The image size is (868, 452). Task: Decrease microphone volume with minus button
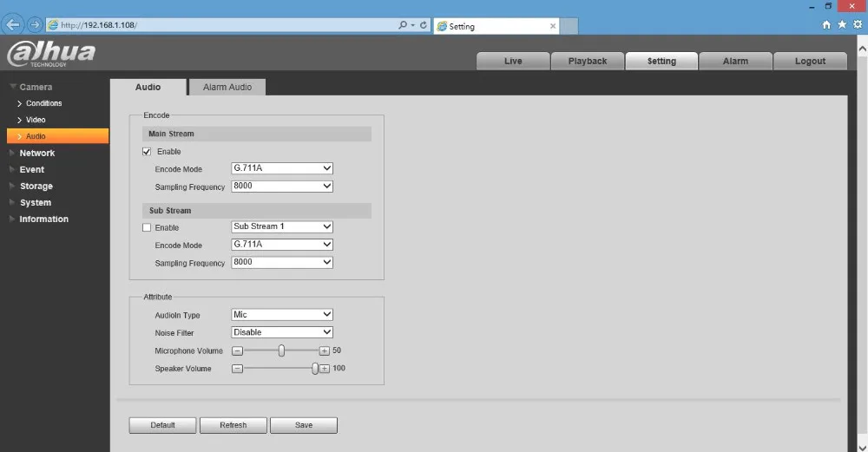237,350
